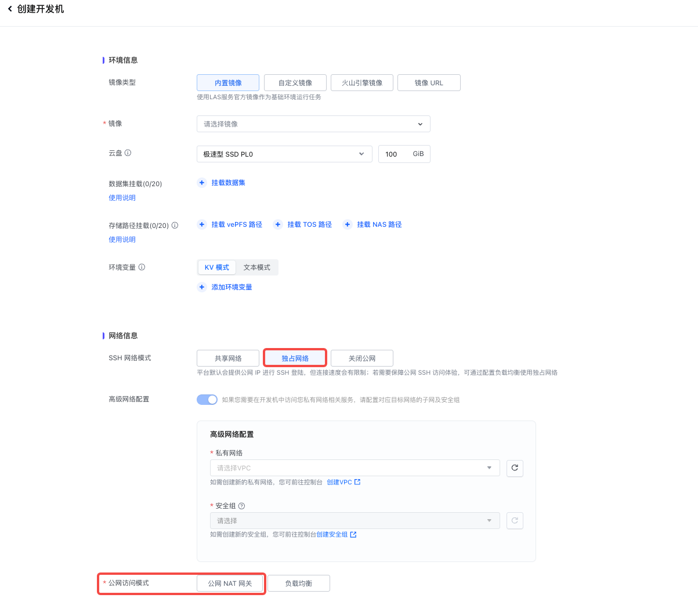This screenshot has height=616, width=698.
Task: Switch to 自定义镜像 image type
Action: (295, 83)
